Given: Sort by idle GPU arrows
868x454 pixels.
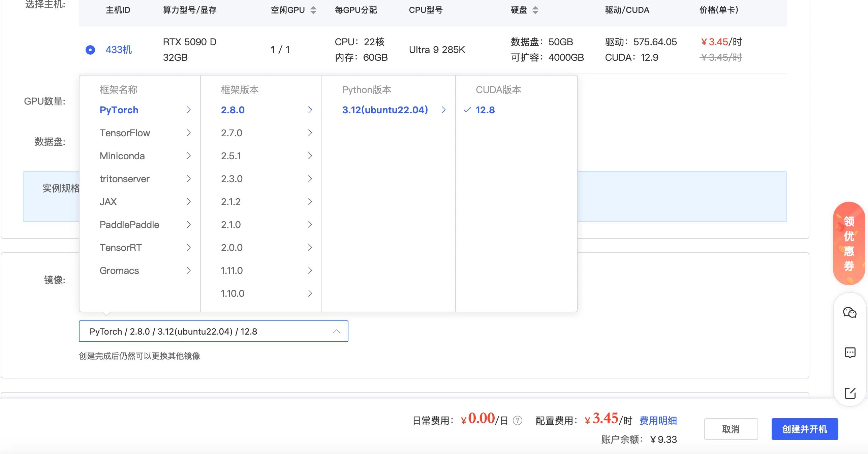Looking at the screenshot, I should 313,10.
